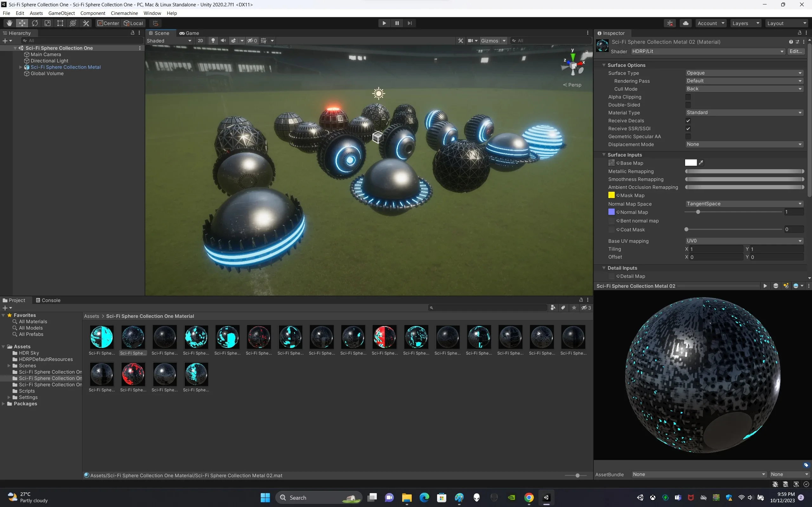This screenshot has width=812, height=507.
Task: Select the Rotate tool
Action: [35, 23]
